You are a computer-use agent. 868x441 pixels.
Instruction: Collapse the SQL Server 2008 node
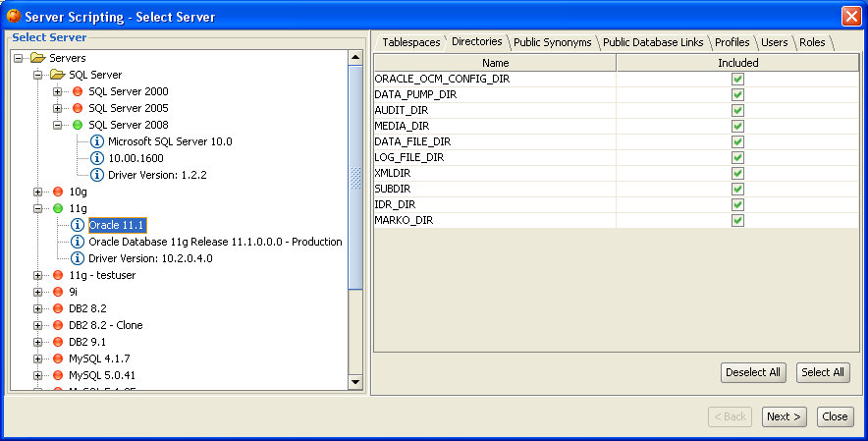58,125
